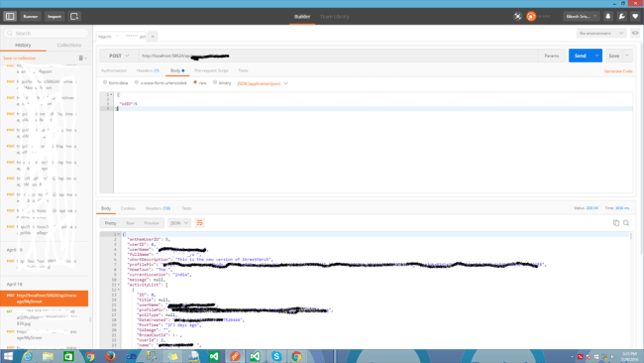Screen dimensions: 644x363
Task: Open Firefox from the taskbar
Action: [110, 356]
